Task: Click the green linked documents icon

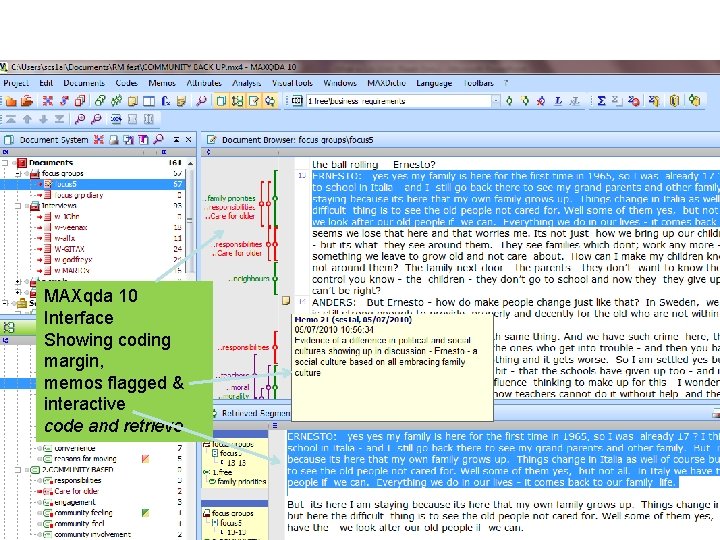Action: coord(100,101)
